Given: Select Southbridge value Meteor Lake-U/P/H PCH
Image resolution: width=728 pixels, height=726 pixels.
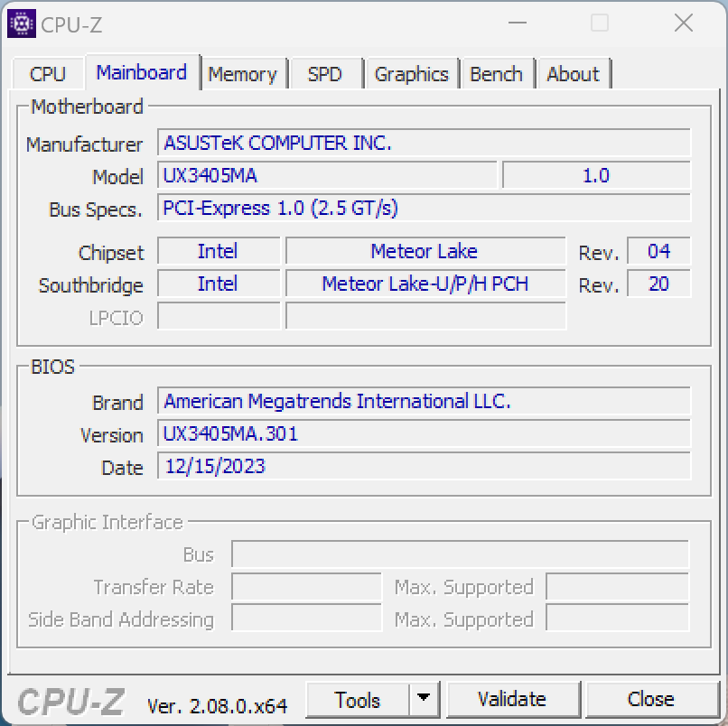Looking at the screenshot, I should (425, 284).
